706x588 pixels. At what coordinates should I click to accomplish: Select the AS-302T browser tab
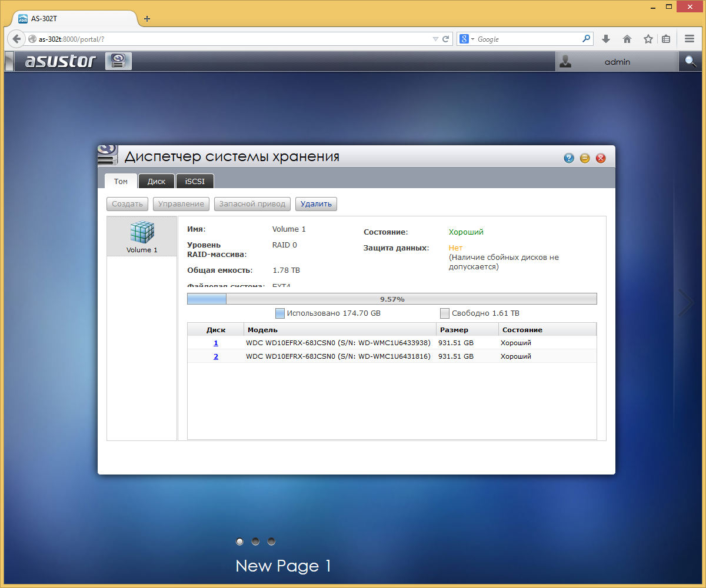click(x=74, y=19)
